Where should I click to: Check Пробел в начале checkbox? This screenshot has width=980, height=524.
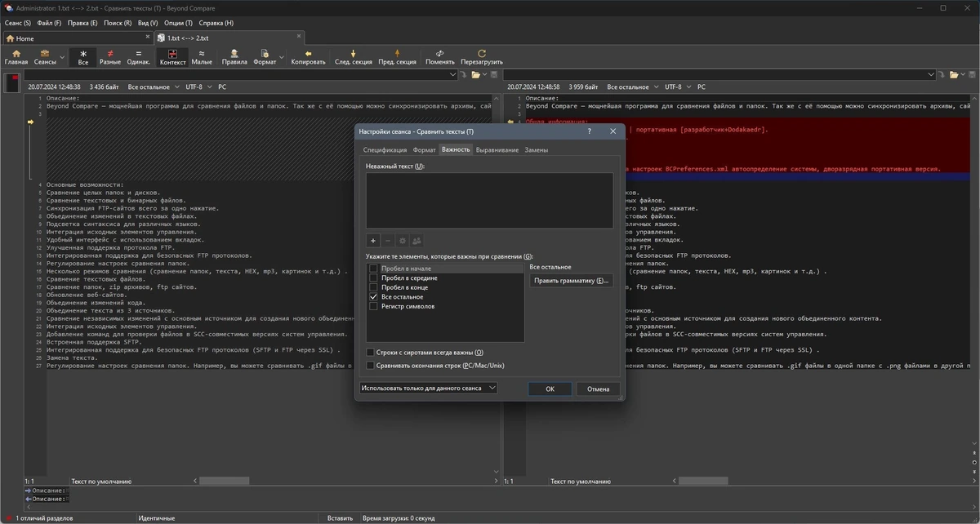pos(373,269)
